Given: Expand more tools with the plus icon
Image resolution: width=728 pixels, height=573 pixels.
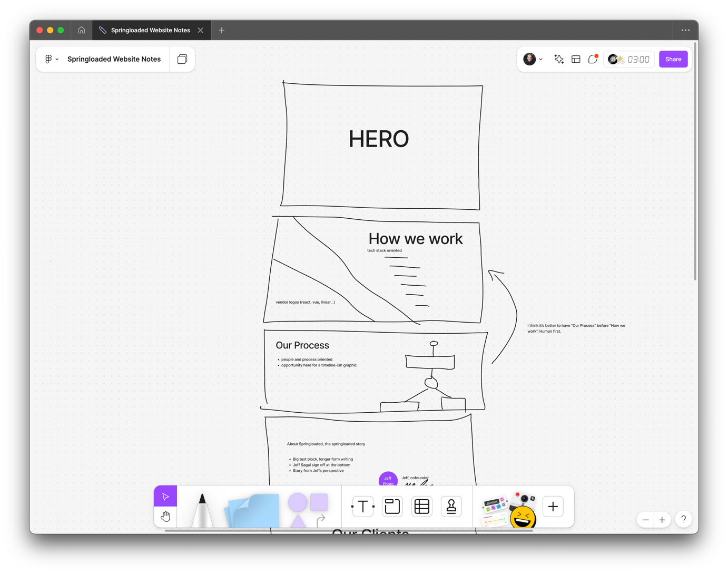Looking at the screenshot, I should coord(553,506).
